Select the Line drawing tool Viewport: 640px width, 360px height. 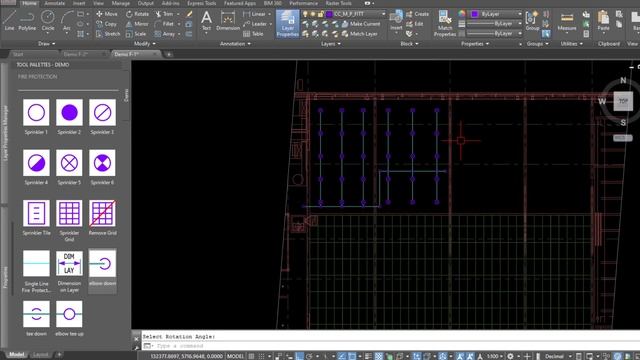tap(9, 20)
